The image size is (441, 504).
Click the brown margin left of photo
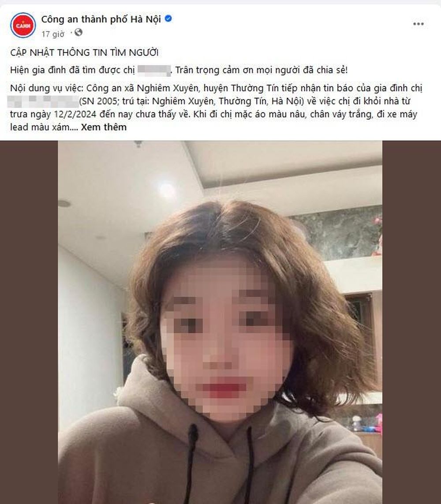pos(29,322)
